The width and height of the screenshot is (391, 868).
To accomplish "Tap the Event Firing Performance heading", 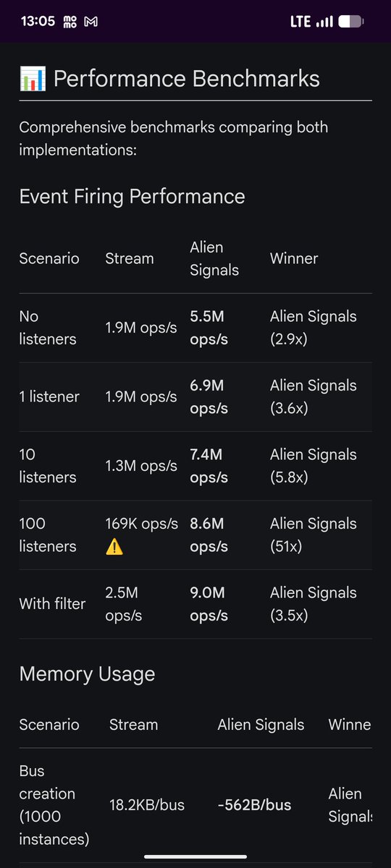I will 133,196.
